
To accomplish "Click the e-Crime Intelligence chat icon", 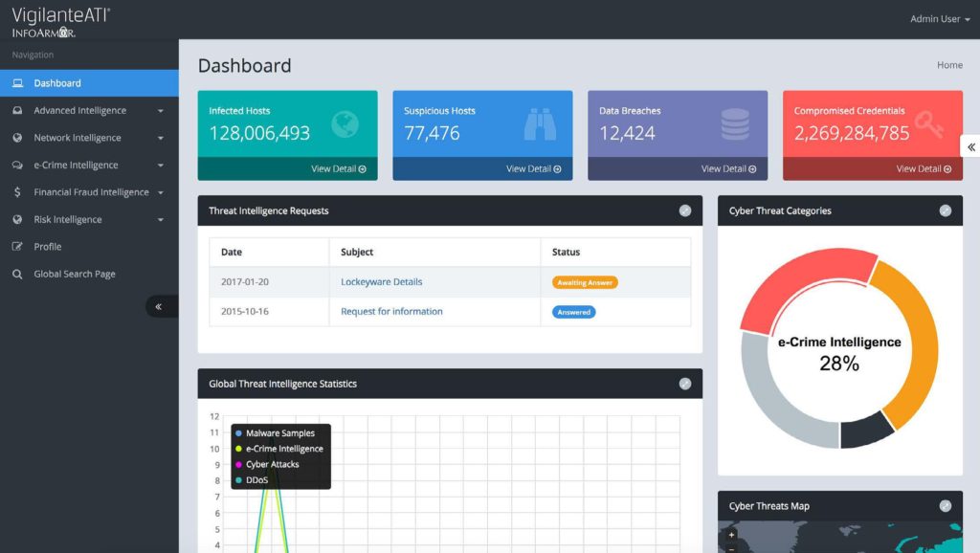I will (17, 165).
